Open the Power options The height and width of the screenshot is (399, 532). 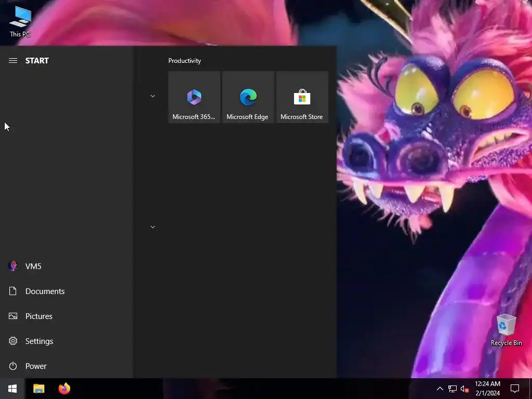pos(66,366)
